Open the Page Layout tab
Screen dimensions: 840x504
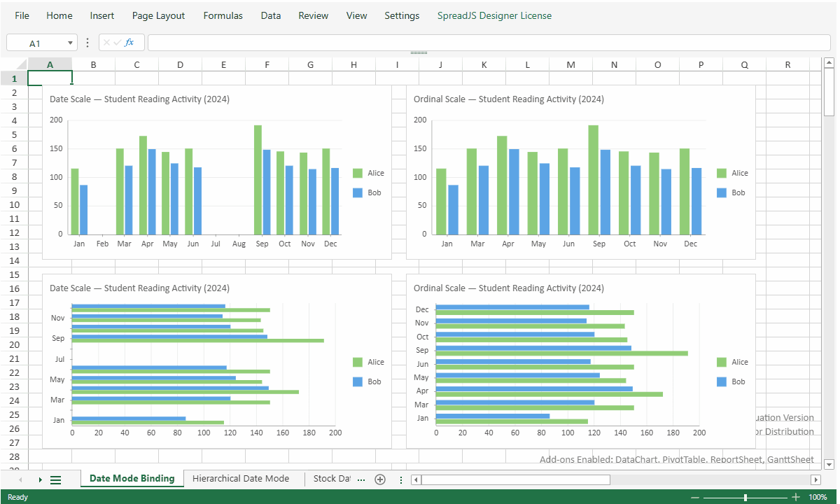[x=159, y=15]
